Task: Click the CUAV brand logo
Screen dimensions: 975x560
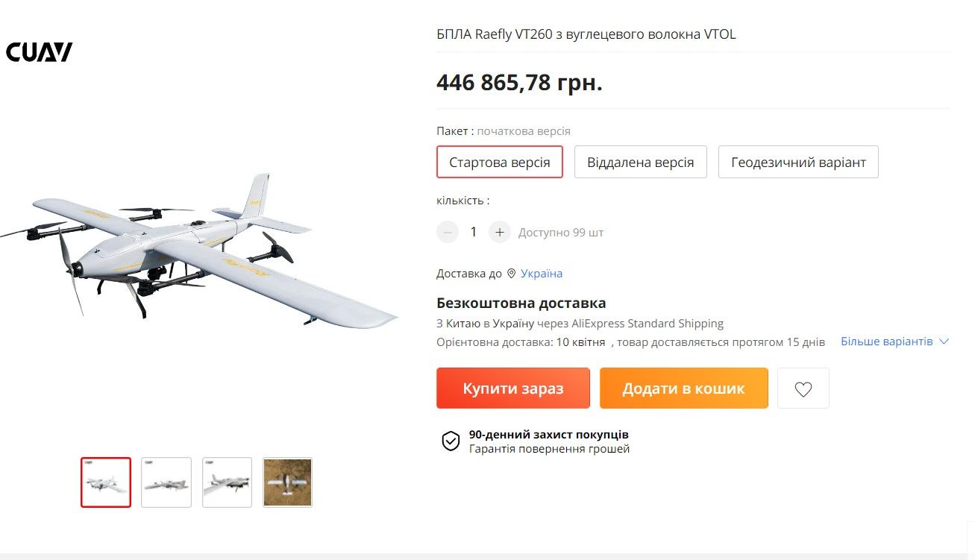Action: 39,52
